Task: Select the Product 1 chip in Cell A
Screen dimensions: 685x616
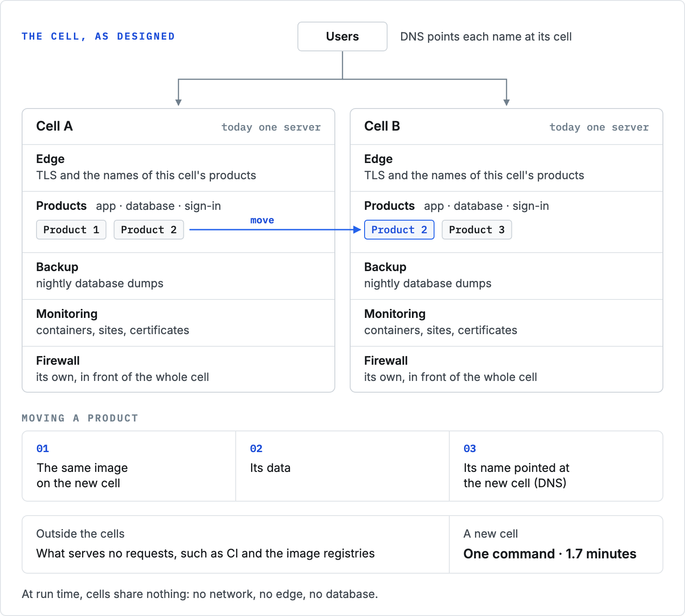Action: 71,230
